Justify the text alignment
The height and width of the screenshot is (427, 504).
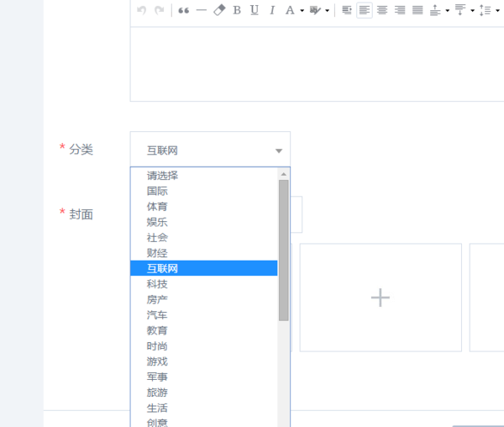(x=417, y=10)
